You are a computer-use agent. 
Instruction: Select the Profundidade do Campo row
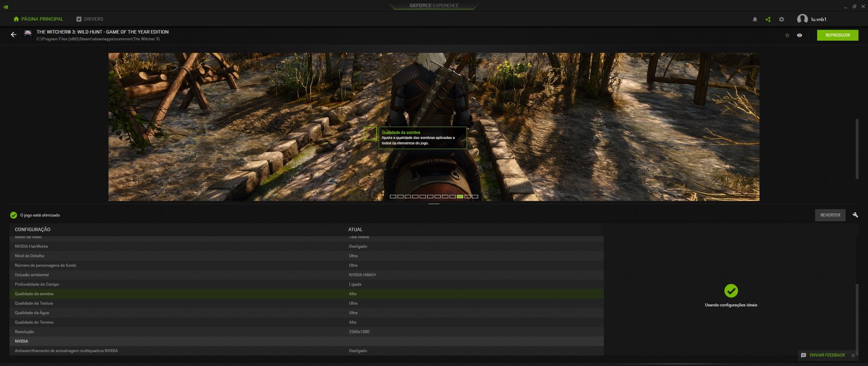tap(307, 284)
